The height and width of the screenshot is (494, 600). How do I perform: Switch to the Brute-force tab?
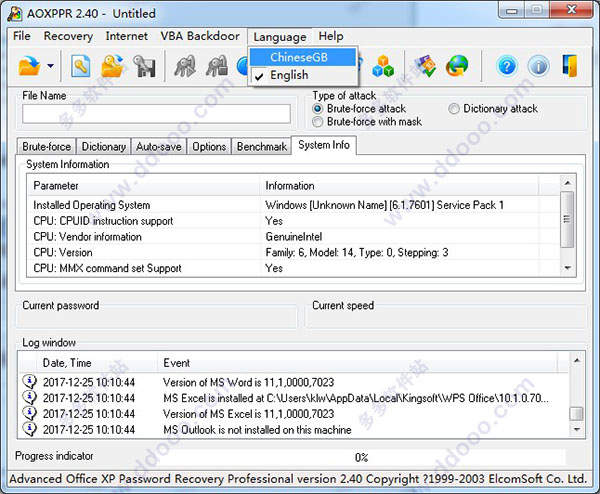46,147
